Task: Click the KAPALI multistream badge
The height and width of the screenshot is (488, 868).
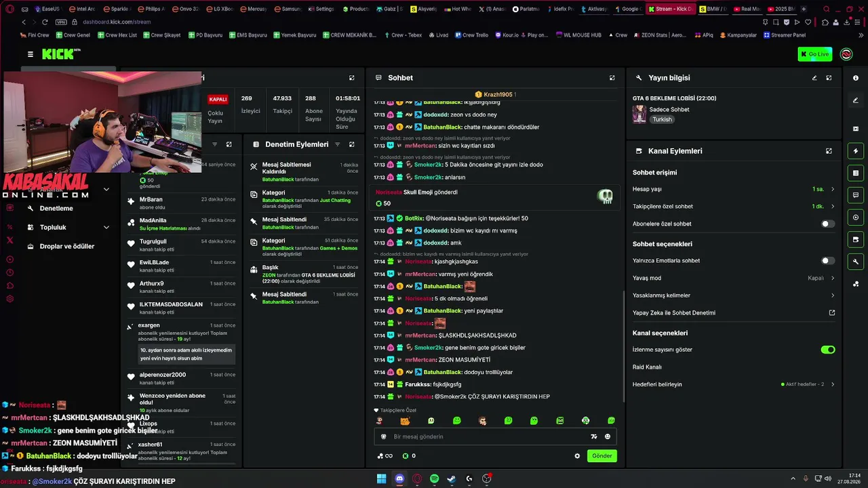Action: pos(218,99)
